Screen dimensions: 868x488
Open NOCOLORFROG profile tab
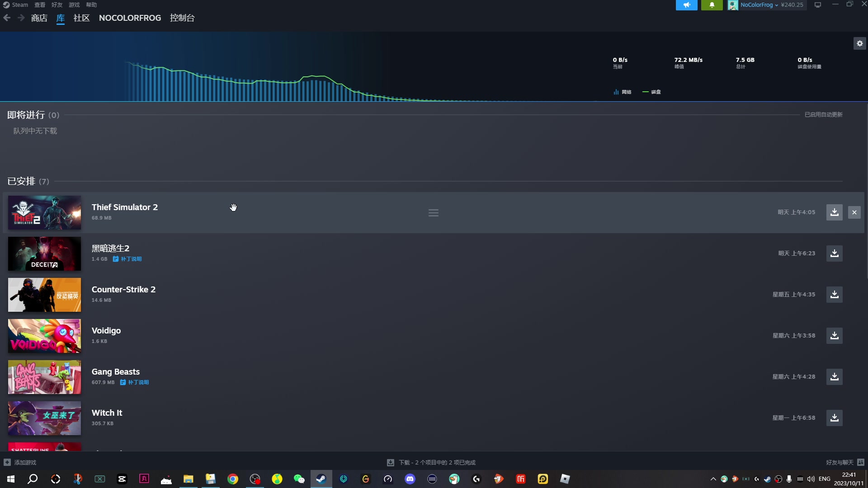pyautogui.click(x=130, y=18)
